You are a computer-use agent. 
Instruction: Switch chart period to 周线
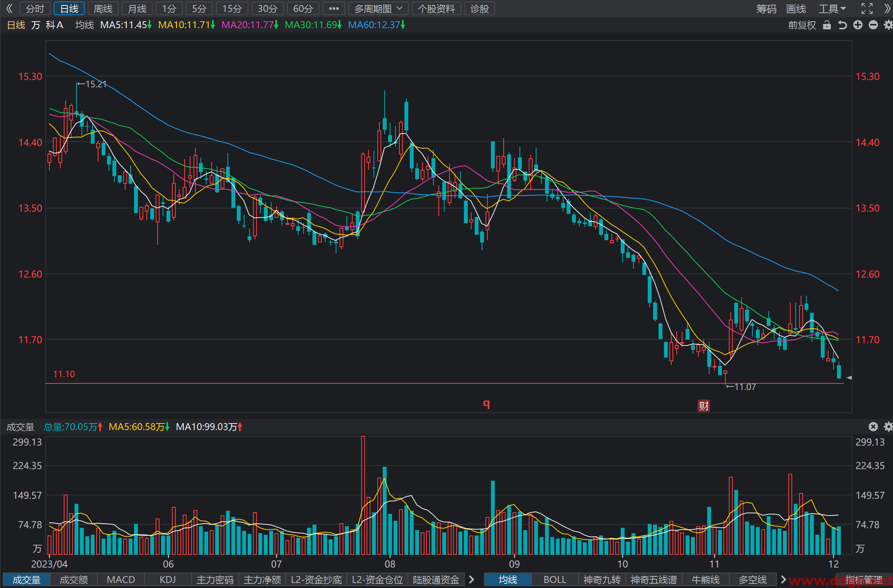(103, 8)
